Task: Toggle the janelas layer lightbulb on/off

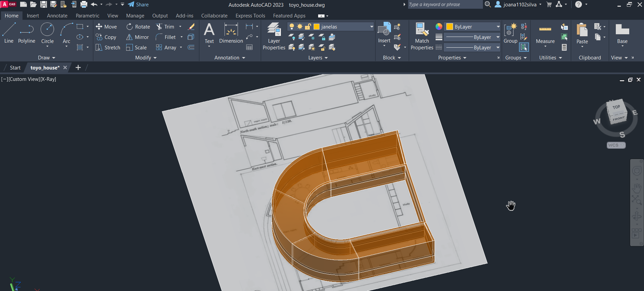Action: (x=292, y=27)
